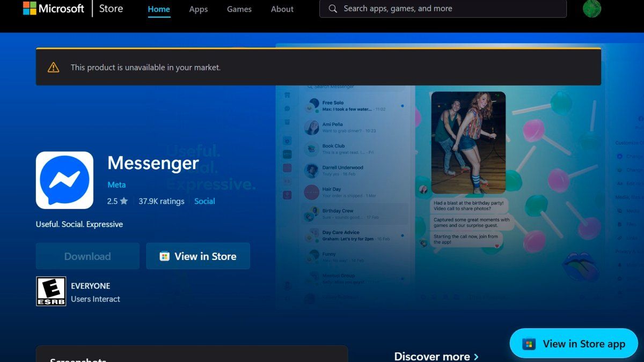Click the 37.9K ratings text
644x362 pixels.
click(161, 201)
